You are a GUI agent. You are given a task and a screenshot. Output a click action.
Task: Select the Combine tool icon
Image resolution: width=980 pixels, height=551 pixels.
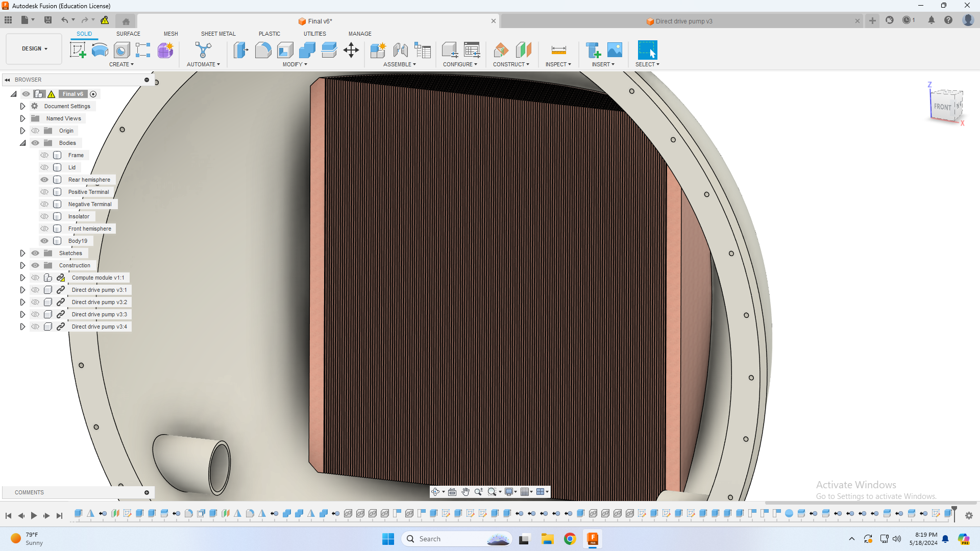(307, 50)
